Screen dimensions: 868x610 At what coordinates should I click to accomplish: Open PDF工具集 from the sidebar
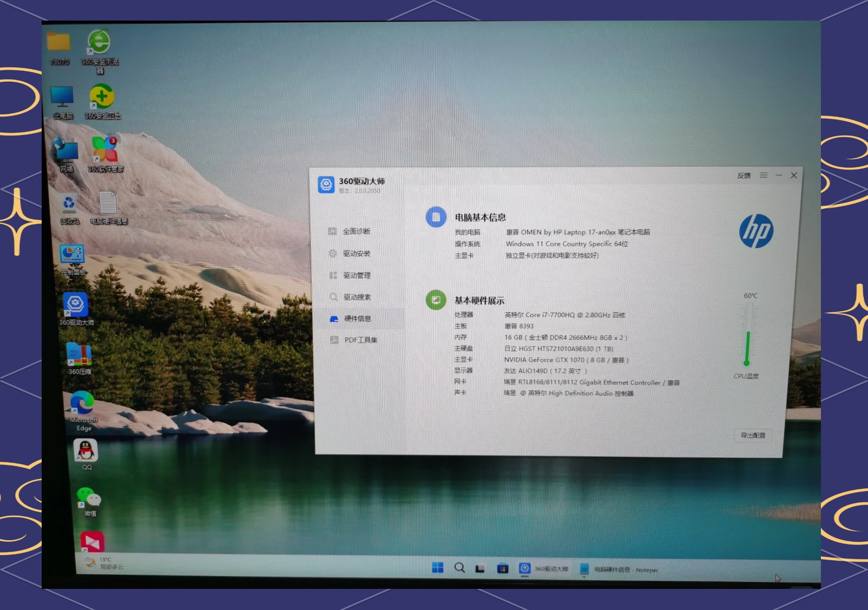pyautogui.click(x=360, y=340)
